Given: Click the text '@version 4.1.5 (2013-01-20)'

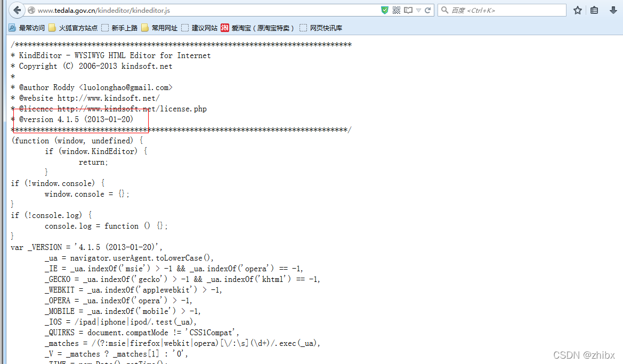Looking at the screenshot, I should pyautogui.click(x=76, y=119).
